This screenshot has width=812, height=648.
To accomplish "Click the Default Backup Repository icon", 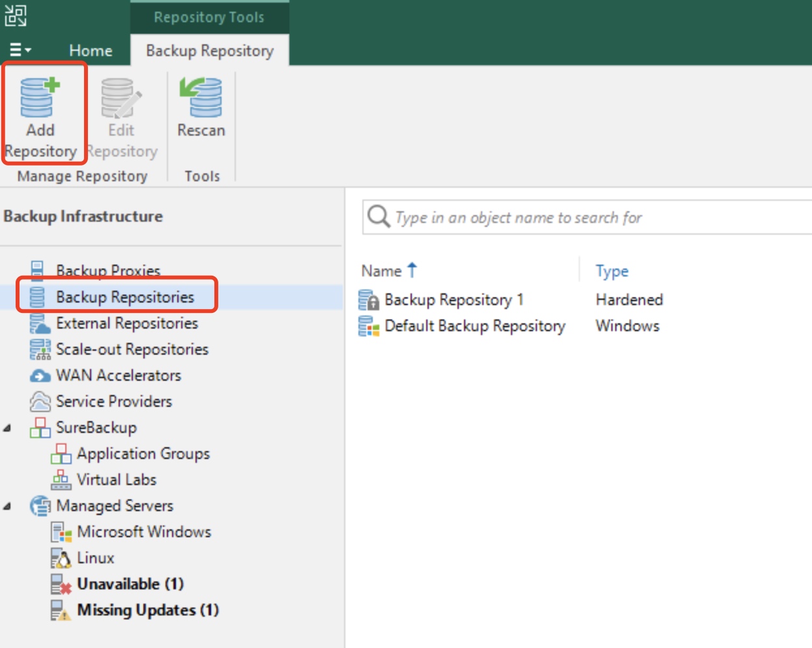I will click(369, 326).
